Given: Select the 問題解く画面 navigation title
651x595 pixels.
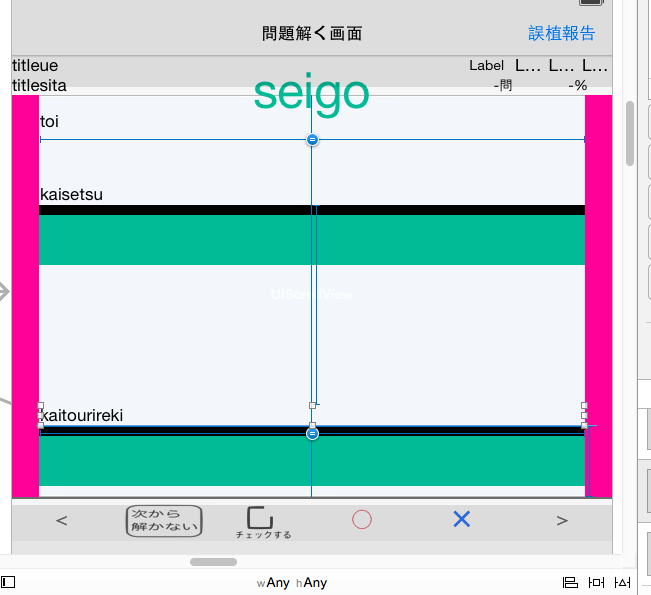Looking at the screenshot, I should [312, 33].
